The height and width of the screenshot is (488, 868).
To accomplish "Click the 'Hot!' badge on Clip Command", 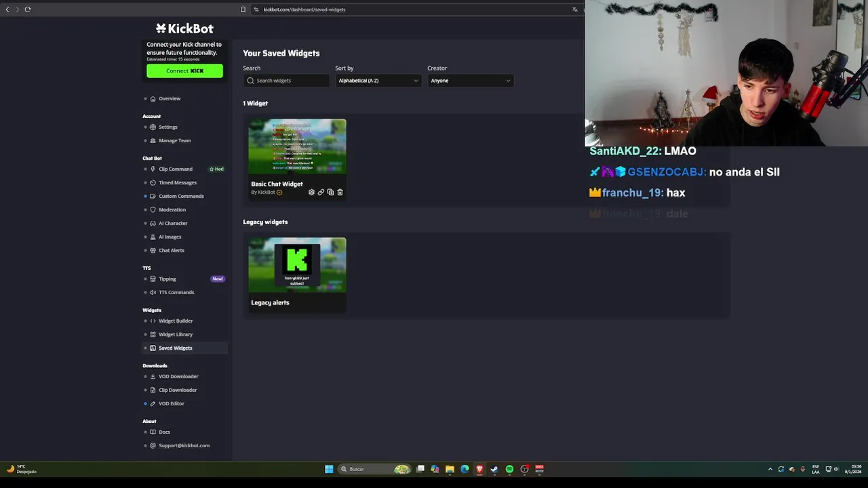I will pyautogui.click(x=217, y=169).
